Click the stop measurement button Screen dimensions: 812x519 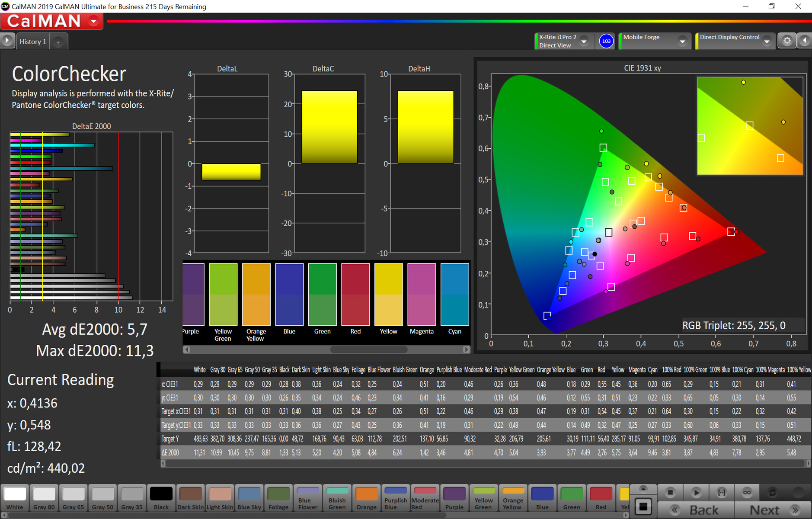pyautogui.click(x=670, y=492)
